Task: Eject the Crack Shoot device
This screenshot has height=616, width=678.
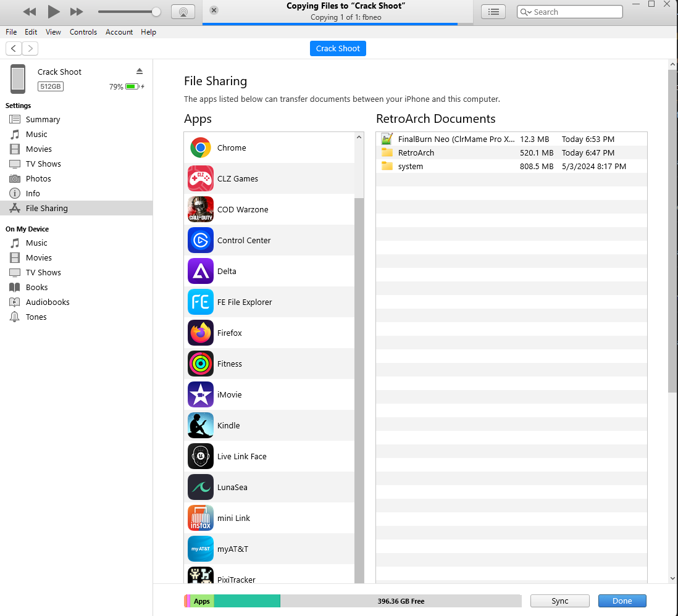Action: [139, 72]
